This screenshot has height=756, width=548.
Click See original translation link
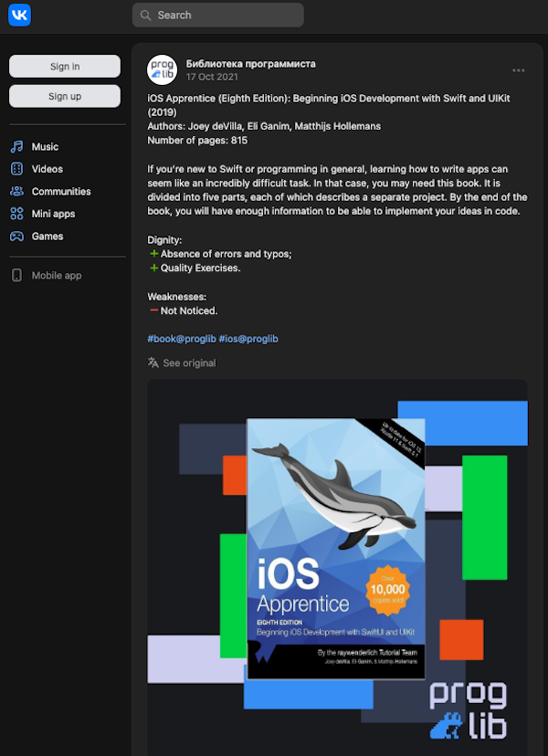tap(190, 362)
